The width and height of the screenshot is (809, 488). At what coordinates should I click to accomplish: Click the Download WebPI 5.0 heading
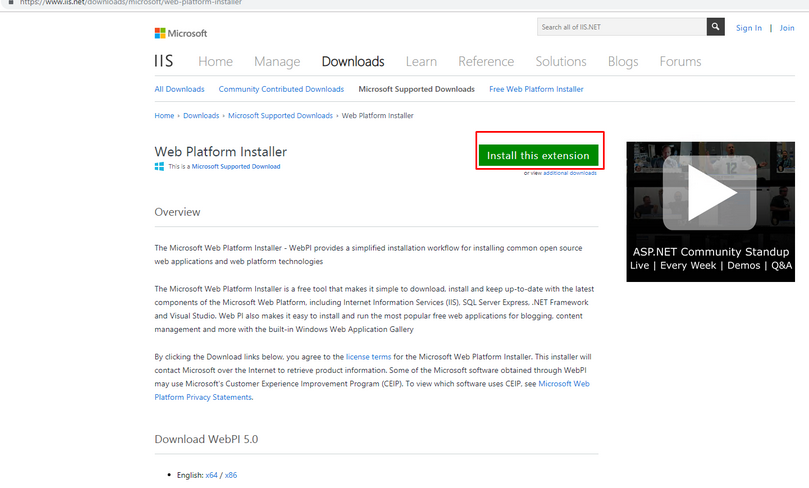(206, 439)
